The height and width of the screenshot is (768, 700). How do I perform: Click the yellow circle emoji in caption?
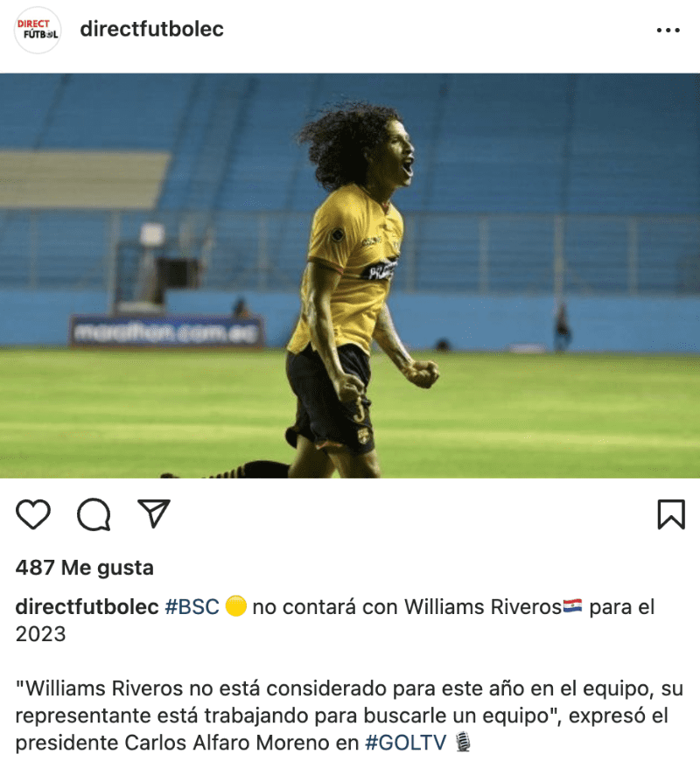pos(235,606)
